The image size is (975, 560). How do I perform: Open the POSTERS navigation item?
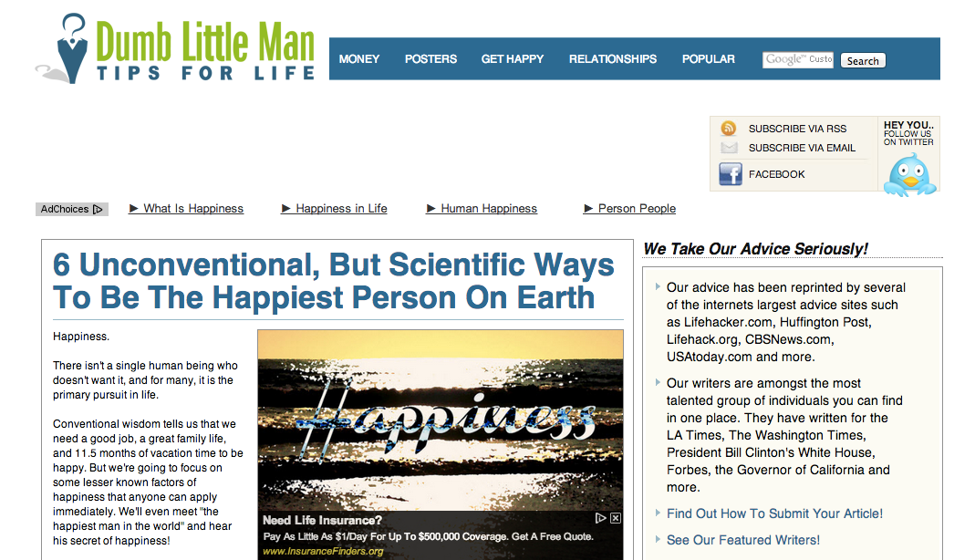430,59
